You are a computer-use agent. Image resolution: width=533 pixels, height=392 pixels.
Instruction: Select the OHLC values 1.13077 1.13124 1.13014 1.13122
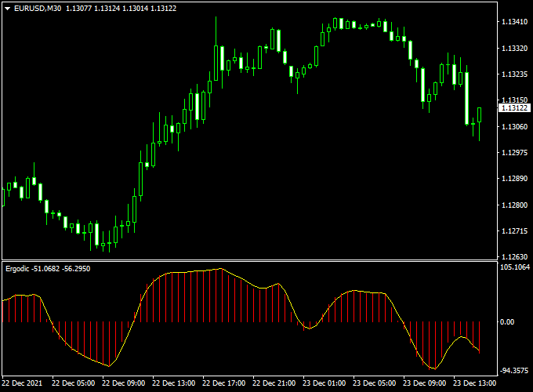(x=121, y=9)
